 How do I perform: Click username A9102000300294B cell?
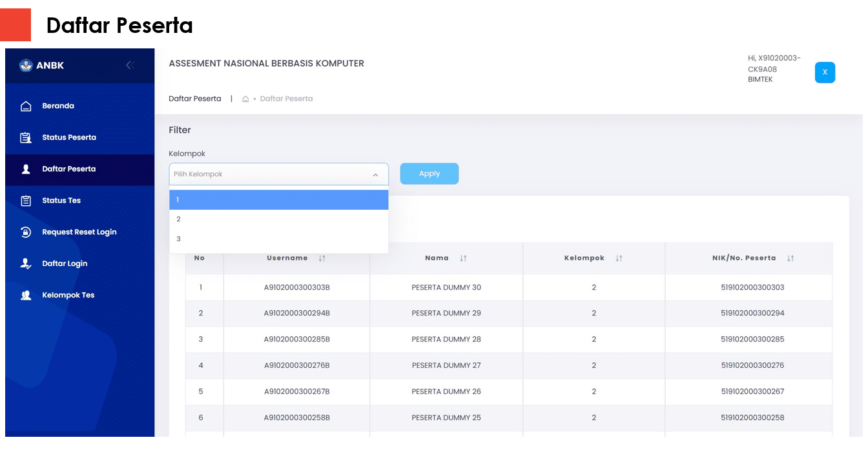297,313
